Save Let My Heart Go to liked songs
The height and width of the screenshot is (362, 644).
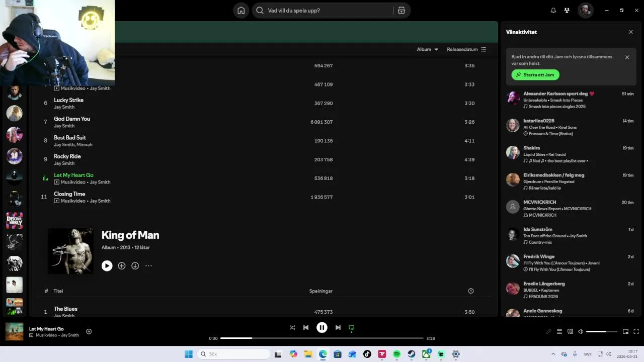click(89, 331)
